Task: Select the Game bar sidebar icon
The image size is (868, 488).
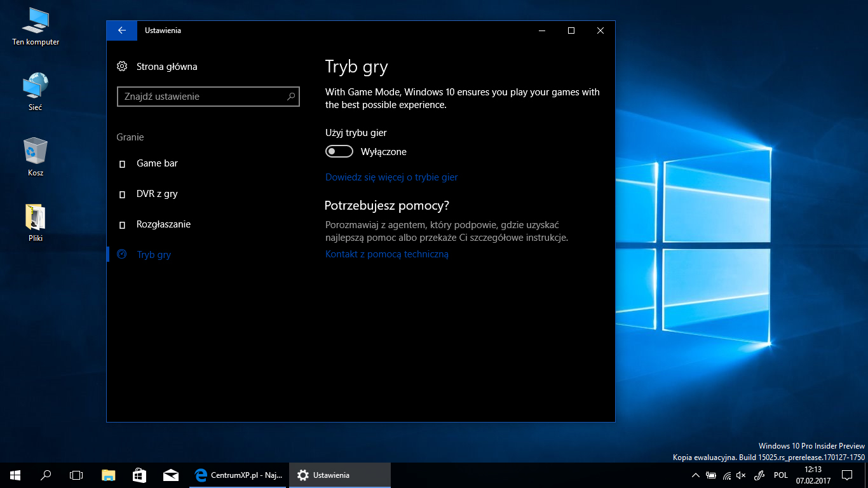Action: click(x=122, y=164)
